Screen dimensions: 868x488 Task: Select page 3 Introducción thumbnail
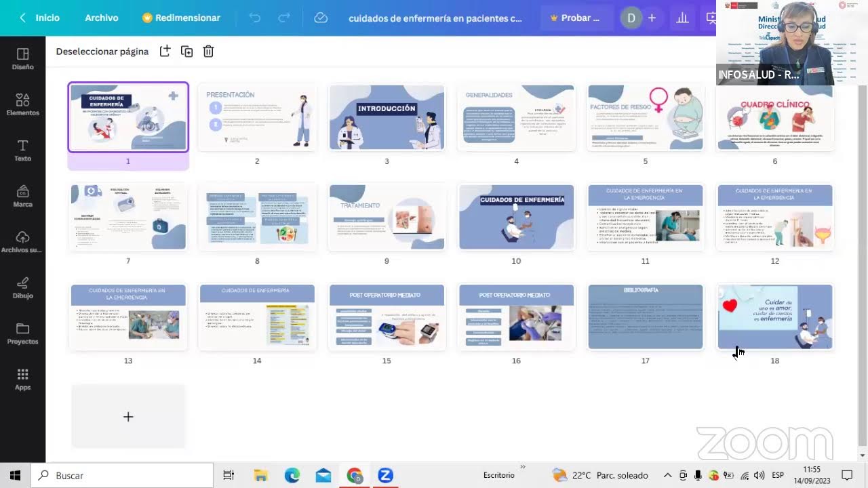pos(387,117)
